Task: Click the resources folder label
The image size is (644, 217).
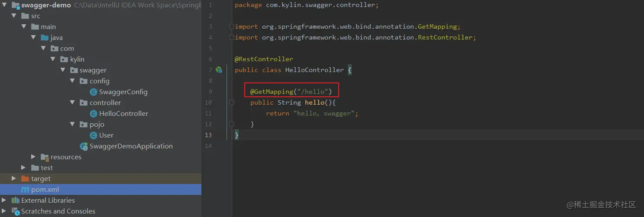Action: (x=66, y=157)
